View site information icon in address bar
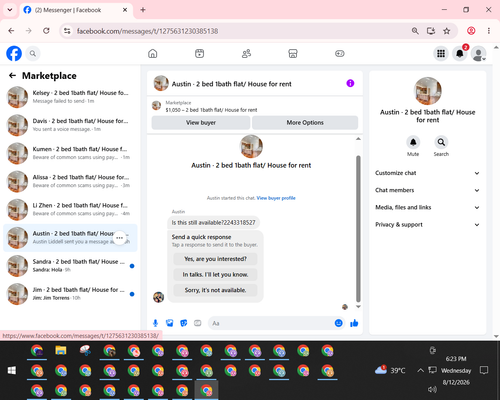Viewport: 500px width, 400px height. pyautogui.click(x=67, y=31)
